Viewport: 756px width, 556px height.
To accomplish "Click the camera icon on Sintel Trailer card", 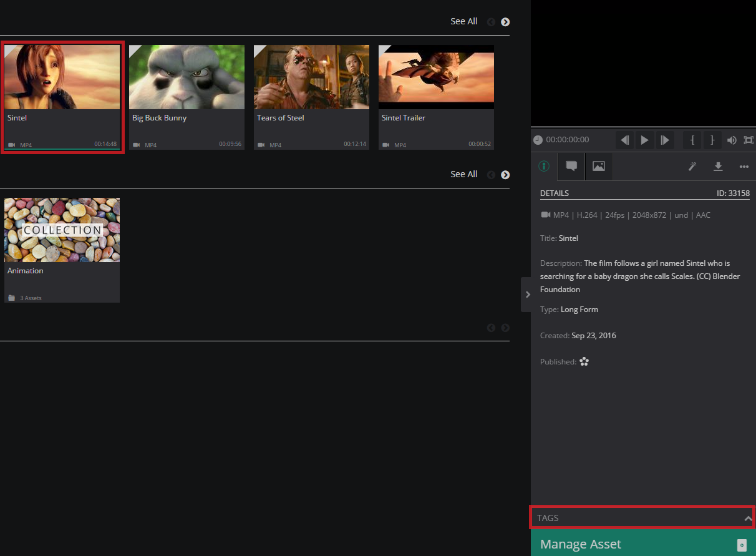I will (385, 145).
